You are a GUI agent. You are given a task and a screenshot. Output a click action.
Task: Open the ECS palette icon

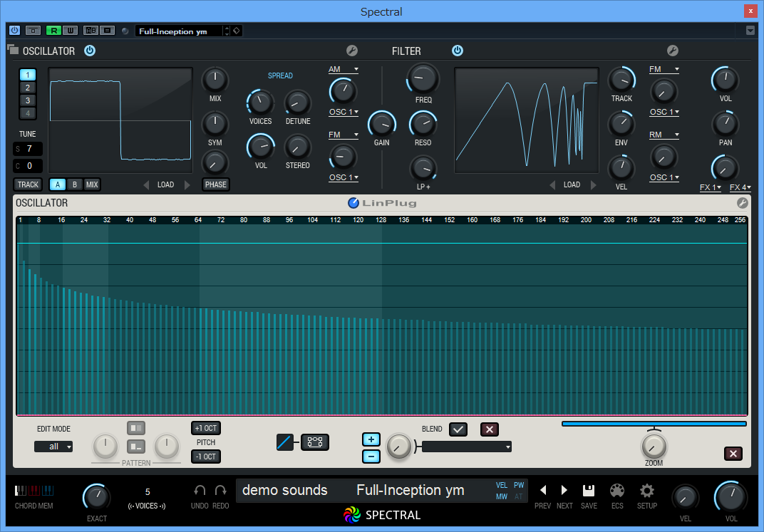pos(617,490)
